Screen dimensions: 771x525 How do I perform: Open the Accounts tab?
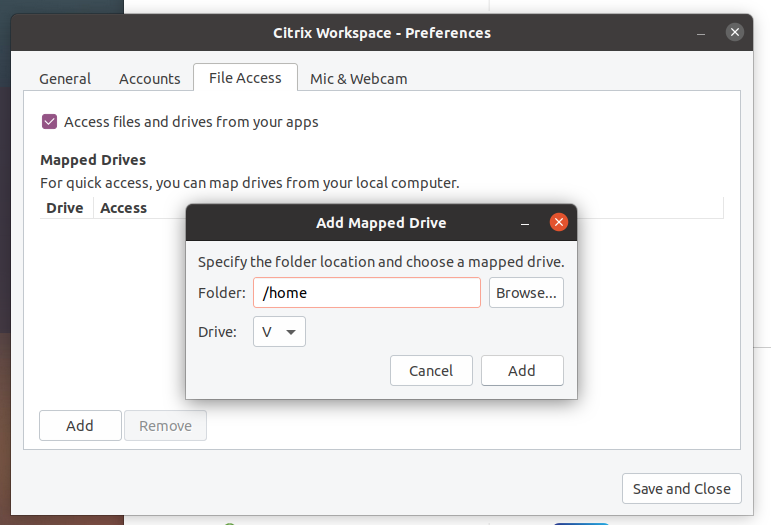point(149,79)
